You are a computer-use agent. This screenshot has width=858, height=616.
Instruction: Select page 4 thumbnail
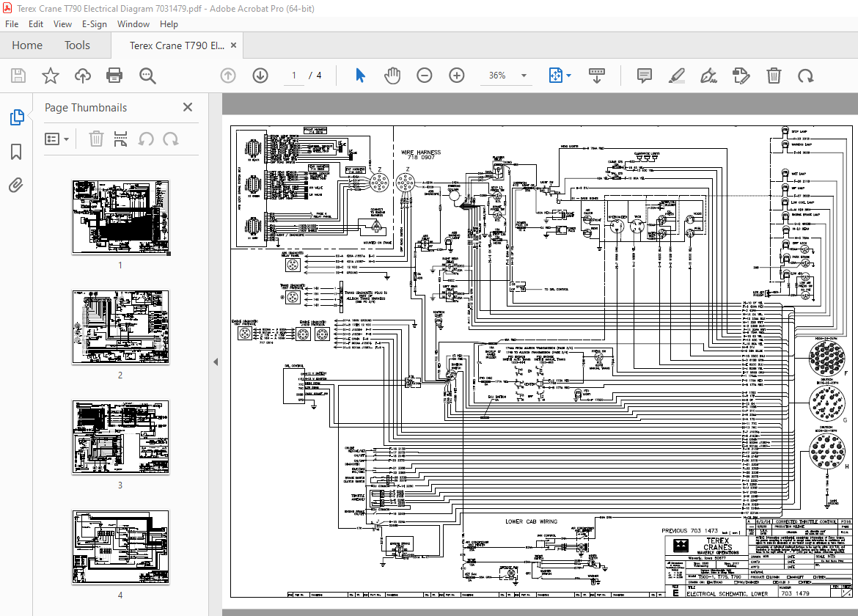(120, 546)
